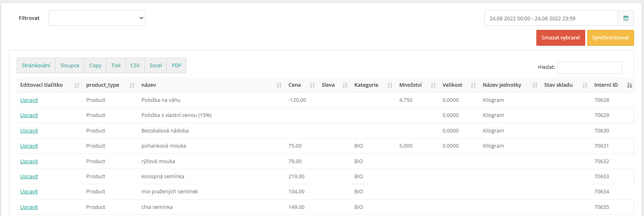Screen dimensions: 644x216
Task: Open Upravit link for pohanková mouka
Action: pos(29,146)
